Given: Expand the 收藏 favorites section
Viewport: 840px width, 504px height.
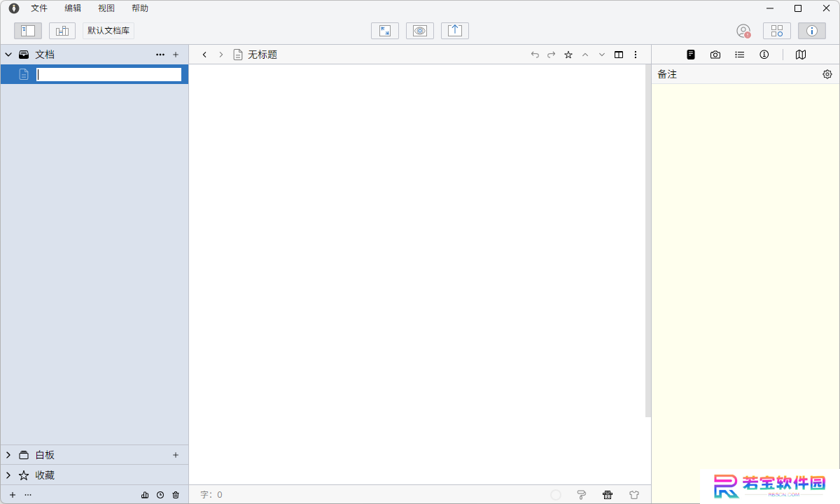Looking at the screenshot, I should coord(8,475).
